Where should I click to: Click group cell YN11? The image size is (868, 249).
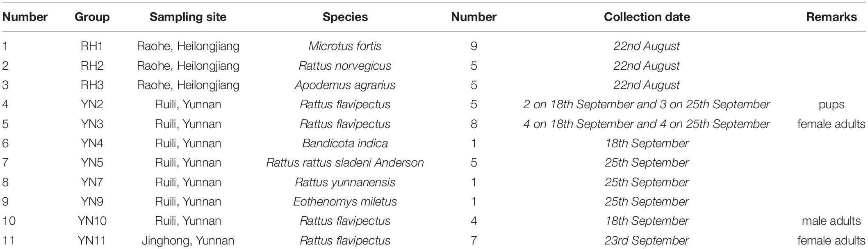click(x=92, y=240)
